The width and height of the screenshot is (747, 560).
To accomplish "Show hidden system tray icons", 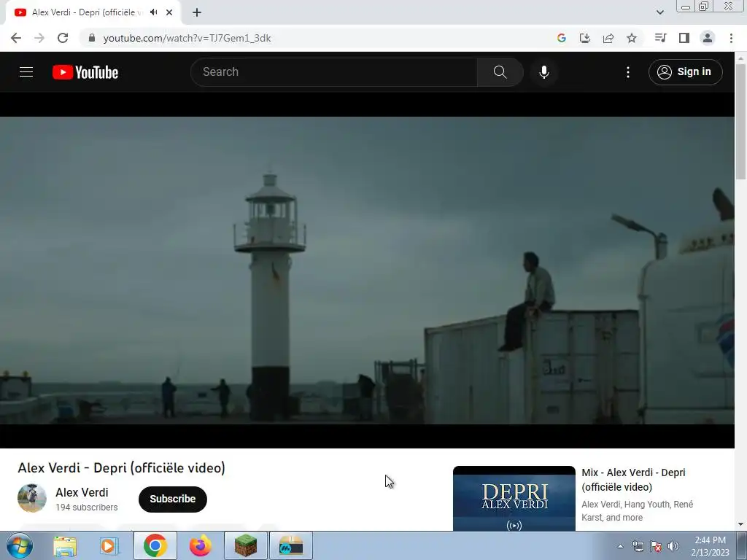I will pyautogui.click(x=620, y=546).
